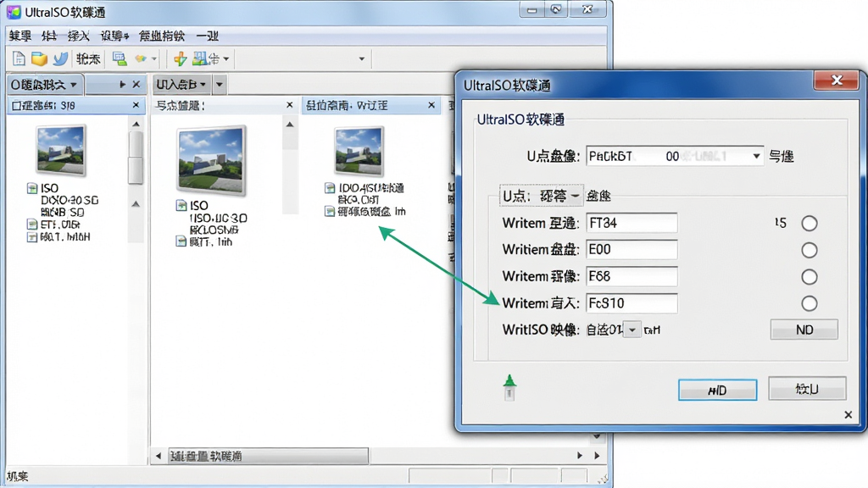Click the 放U button at dialog bottom
Viewport: 868px width, 488px height.
click(807, 389)
